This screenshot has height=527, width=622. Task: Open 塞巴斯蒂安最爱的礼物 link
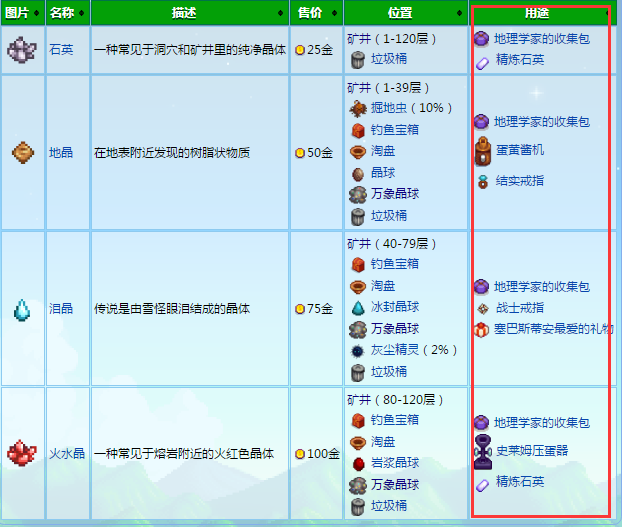click(x=554, y=329)
